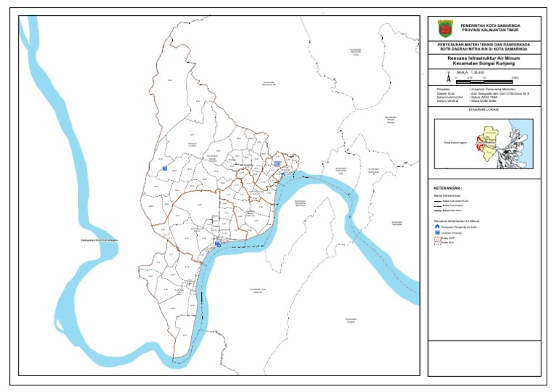556x392 pixels.
Task: Click "Universal Transverse Mercator" value
Action: pyautogui.click(x=493, y=90)
